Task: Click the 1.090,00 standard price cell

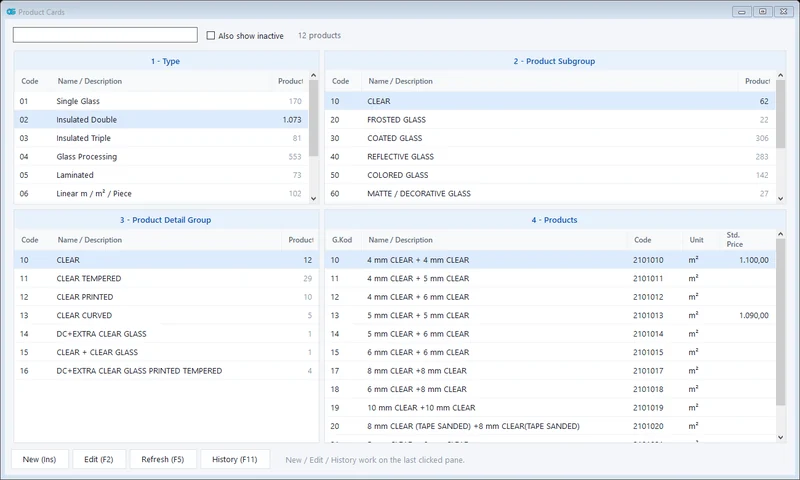Action: (754, 315)
